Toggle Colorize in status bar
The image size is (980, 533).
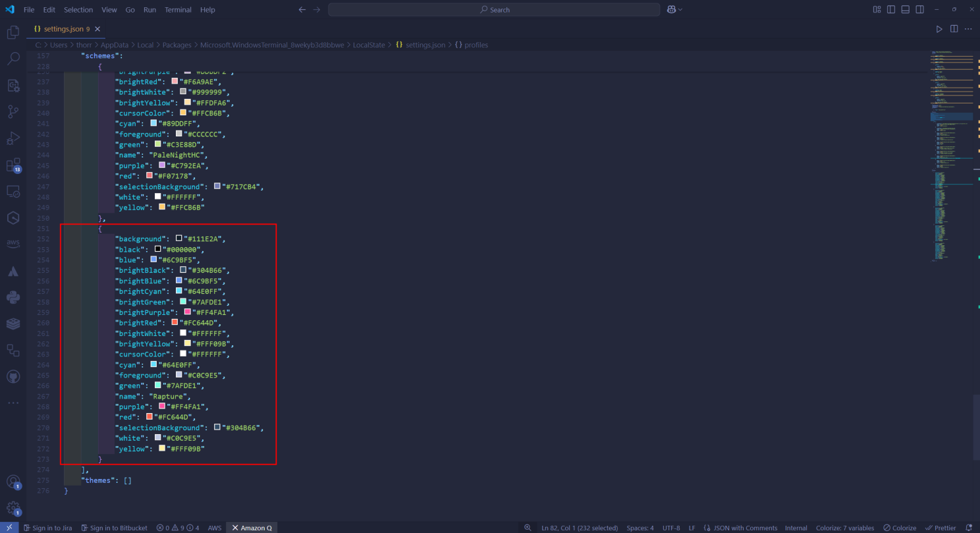click(x=900, y=528)
